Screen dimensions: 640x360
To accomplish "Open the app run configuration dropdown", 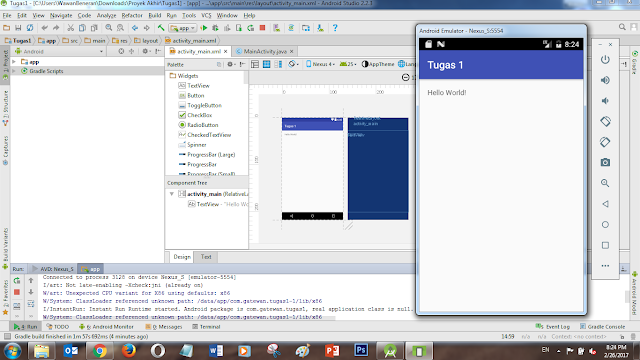I will click(183, 28).
